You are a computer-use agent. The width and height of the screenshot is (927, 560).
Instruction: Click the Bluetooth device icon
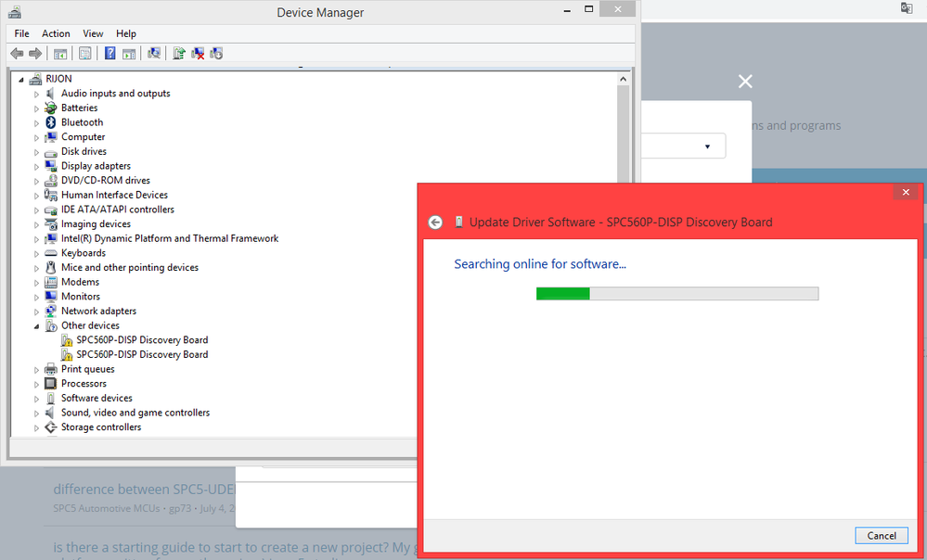tap(51, 122)
